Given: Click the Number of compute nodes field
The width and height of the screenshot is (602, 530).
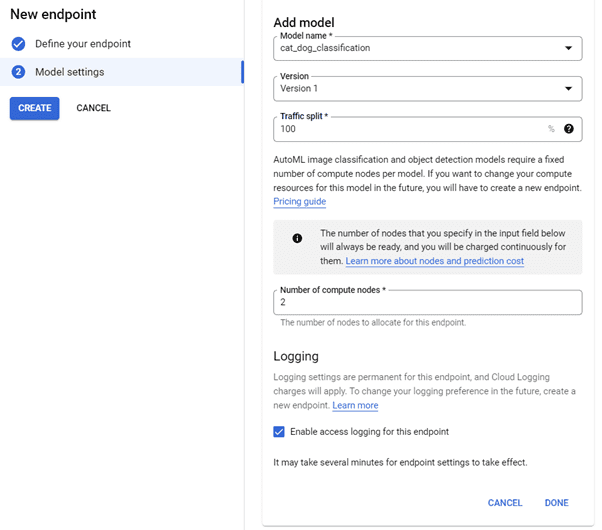Looking at the screenshot, I should (x=428, y=303).
